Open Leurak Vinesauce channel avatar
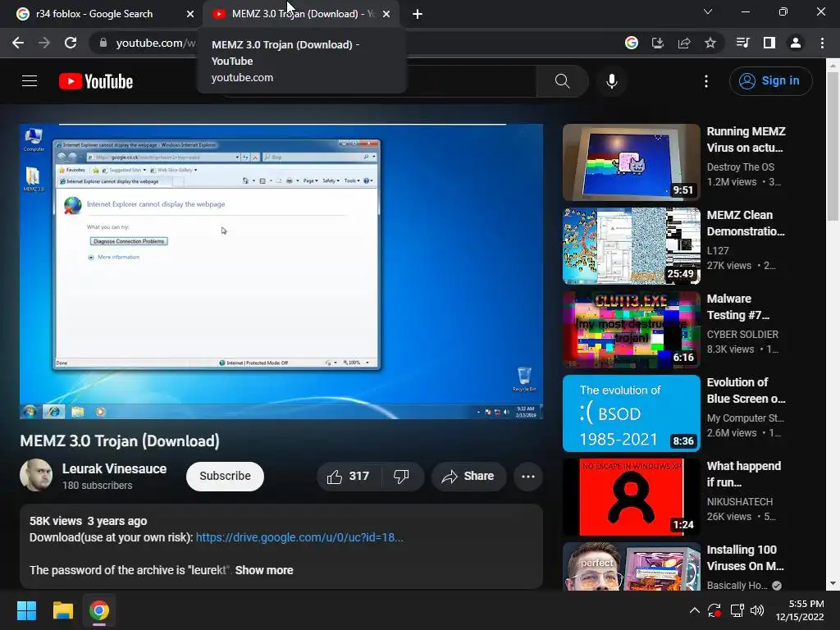Image resolution: width=840 pixels, height=630 pixels. click(x=36, y=475)
